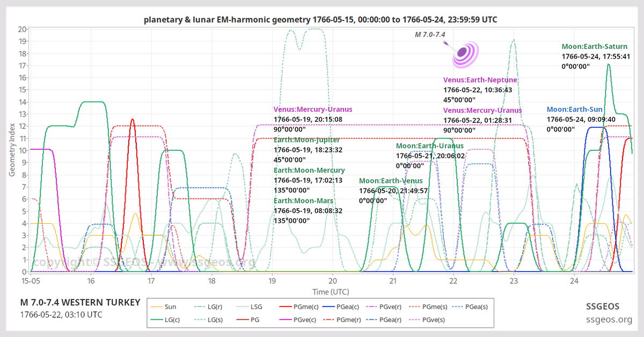Click the y-axis value 5 tick label
This screenshot has width=644, height=337.
point(25,211)
